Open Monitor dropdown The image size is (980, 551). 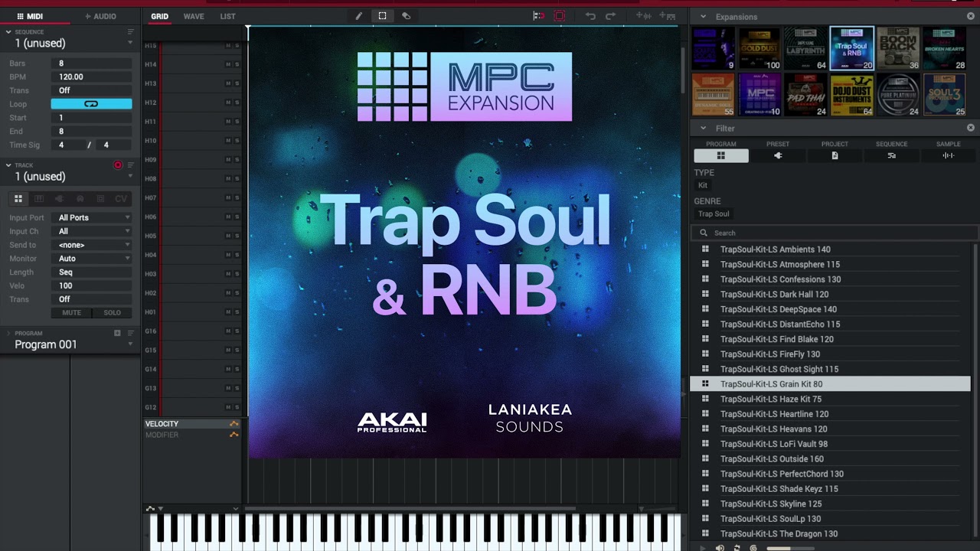tap(91, 259)
